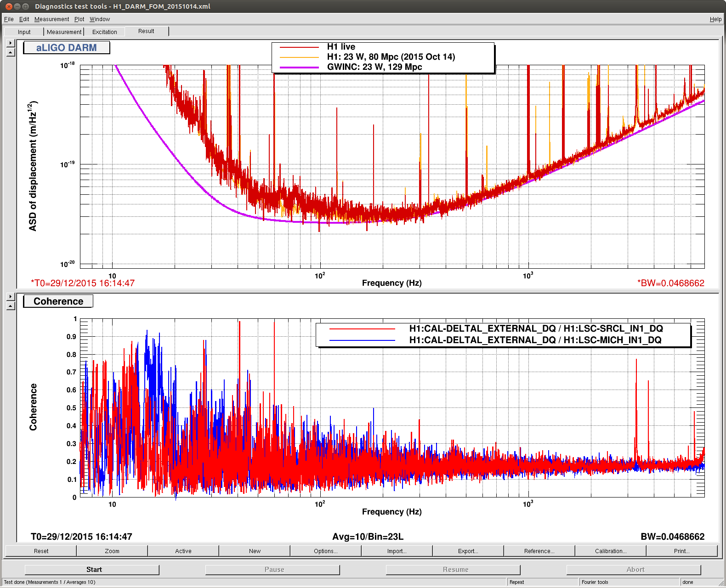Click right-arrow button beside Coherence plot

(x=11, y=297)
